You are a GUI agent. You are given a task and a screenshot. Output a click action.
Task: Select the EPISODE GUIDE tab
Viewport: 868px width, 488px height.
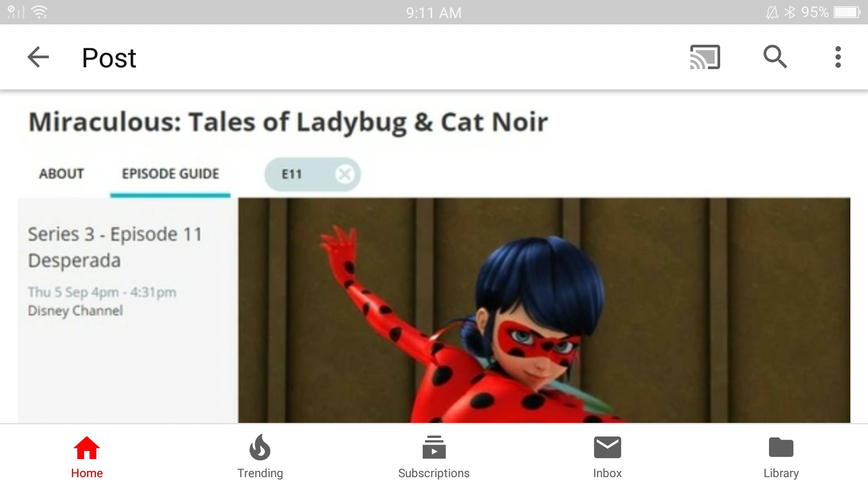[x=170, y=174]
